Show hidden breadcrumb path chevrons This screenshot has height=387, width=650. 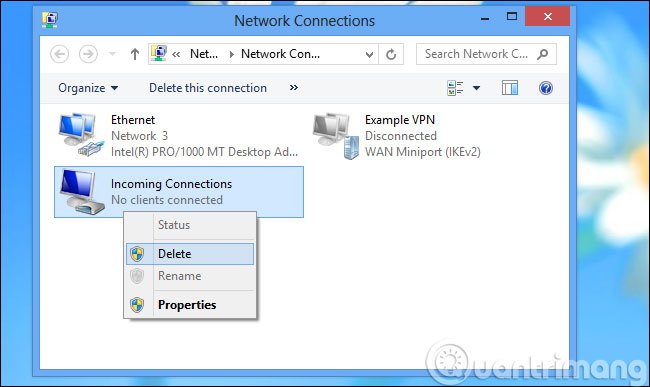[x=176, y=54]
